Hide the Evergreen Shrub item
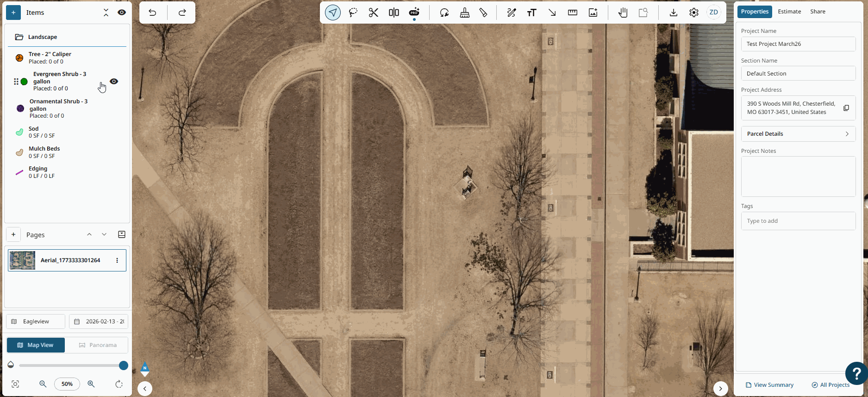Image resolution: width=868 pixels, height=397 pixels. tap(114, 81)
